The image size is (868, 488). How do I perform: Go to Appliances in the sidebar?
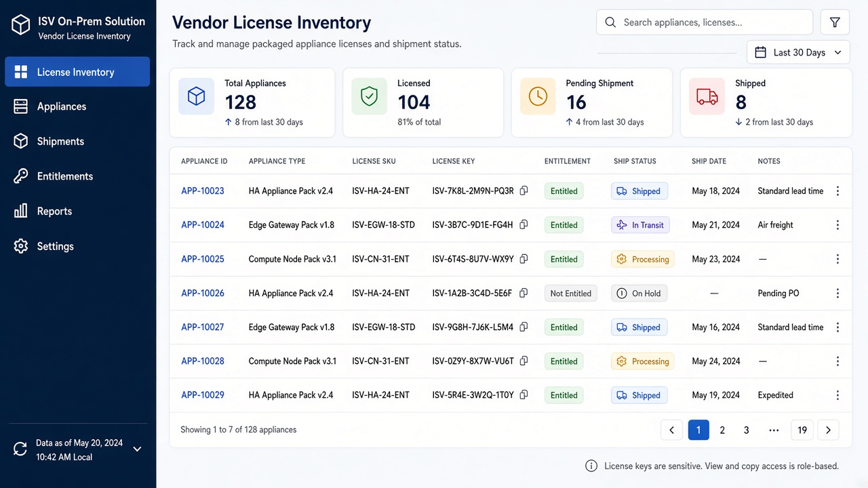(77, 106)
